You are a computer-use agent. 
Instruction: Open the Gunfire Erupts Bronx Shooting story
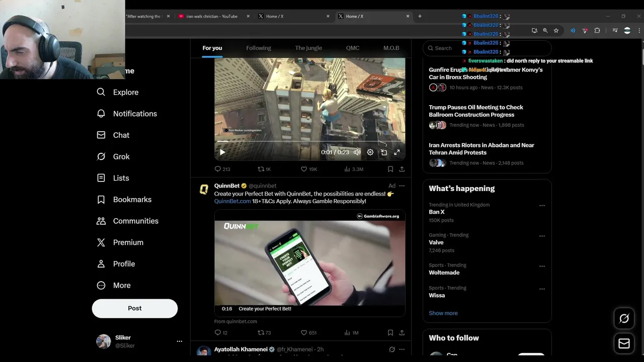486,73
